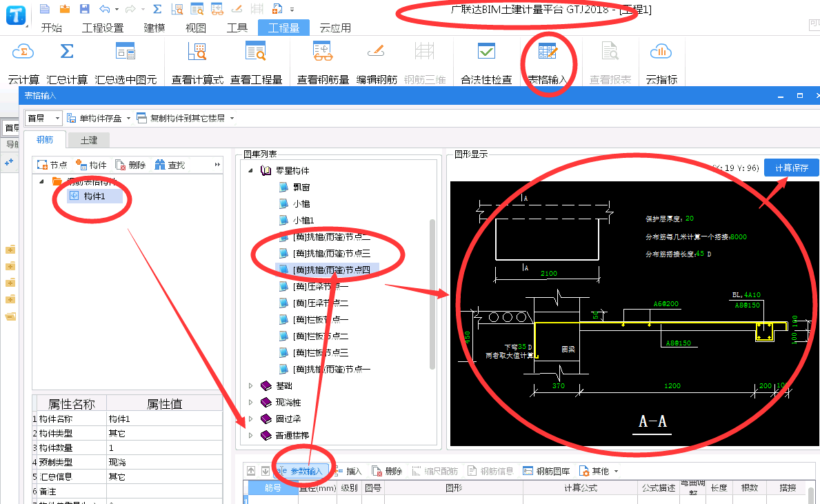Image resolution: width=820 pixels, height=504 pixels.
Task: Click 插入 to insert a rebar row
Action: pyautogui.click(x=348, y=471)
